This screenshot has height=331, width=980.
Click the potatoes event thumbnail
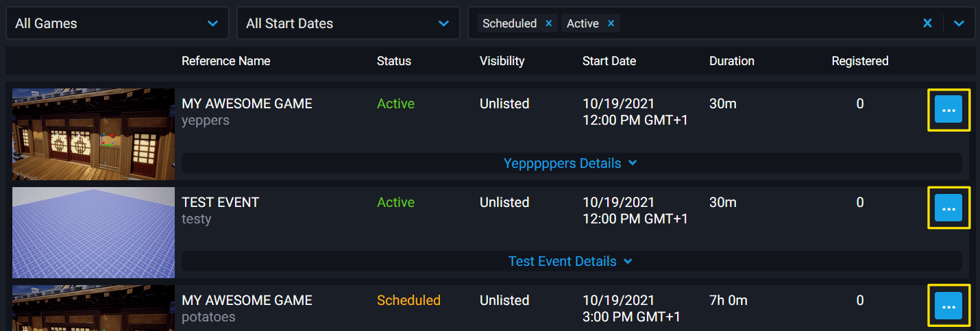93,308
